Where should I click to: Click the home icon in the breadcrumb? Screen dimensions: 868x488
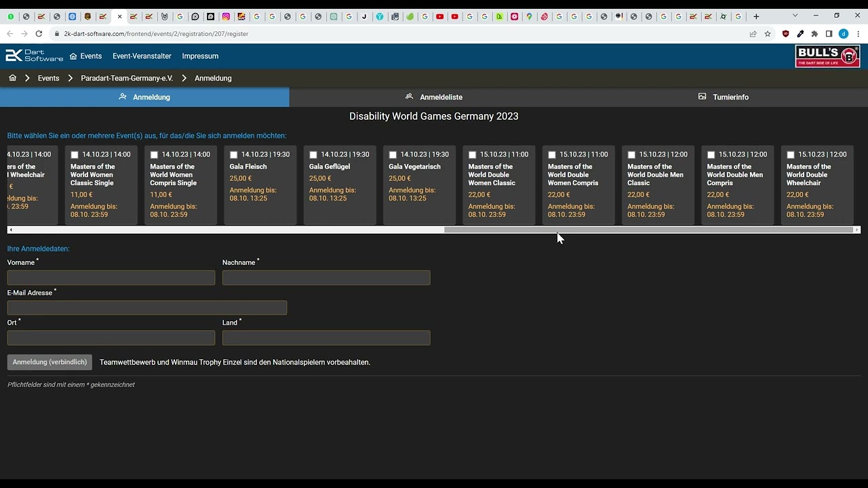click(13, 78)
